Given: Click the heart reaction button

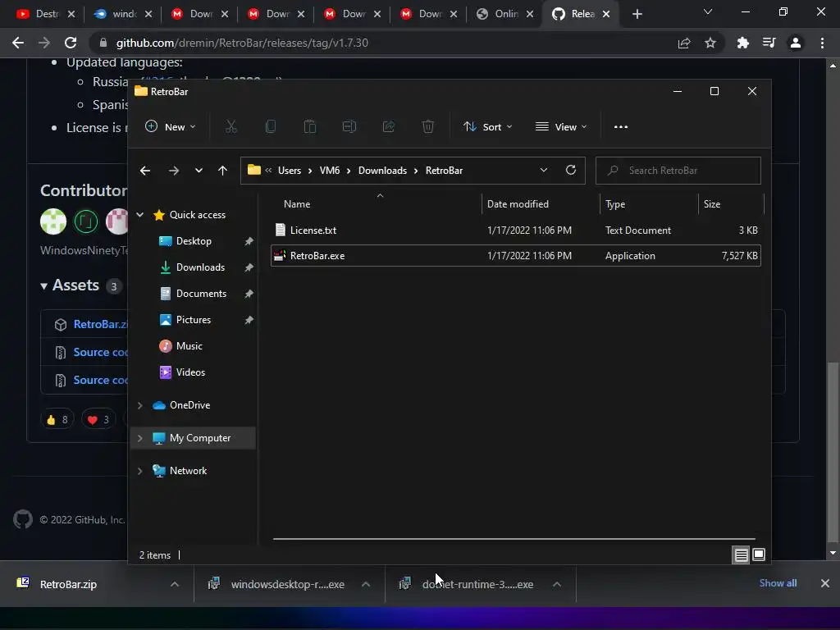Looking at the screenshot, I should point(98,419).
